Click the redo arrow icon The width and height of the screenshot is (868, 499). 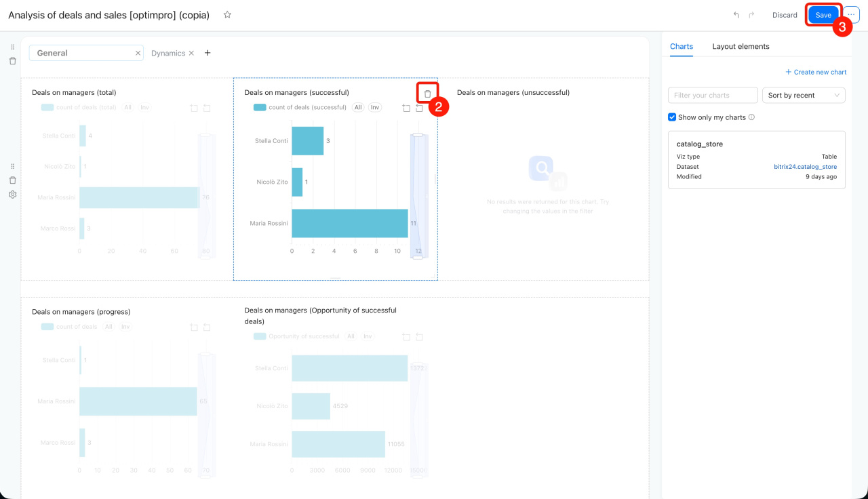click(751, 15)
